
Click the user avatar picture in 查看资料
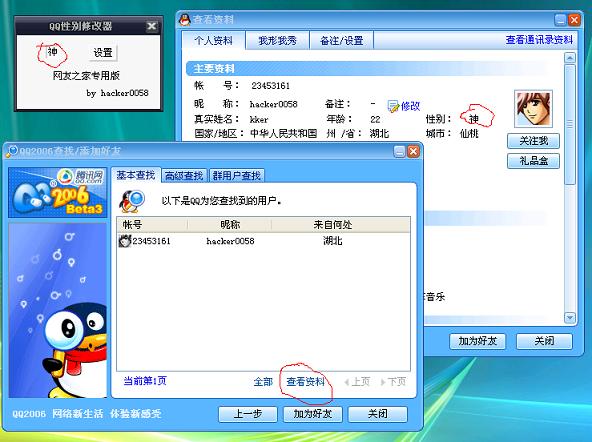[x=533, y=109]
